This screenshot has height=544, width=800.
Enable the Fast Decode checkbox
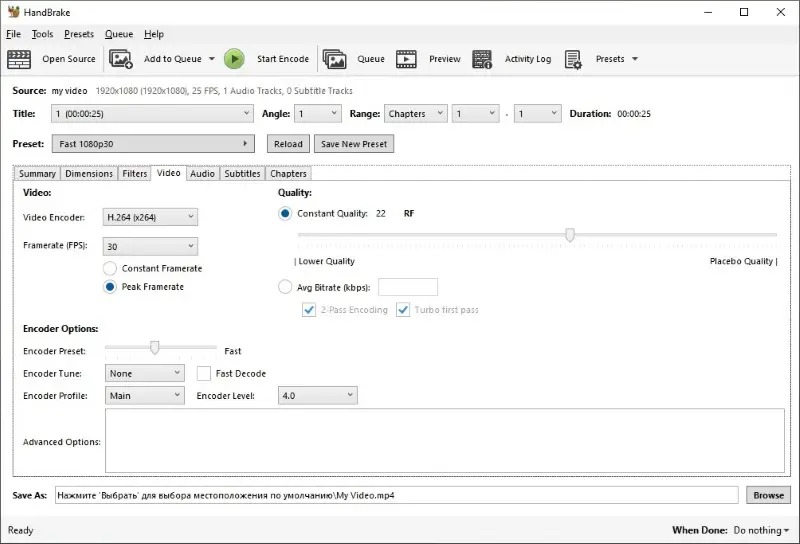click(204, 374)
